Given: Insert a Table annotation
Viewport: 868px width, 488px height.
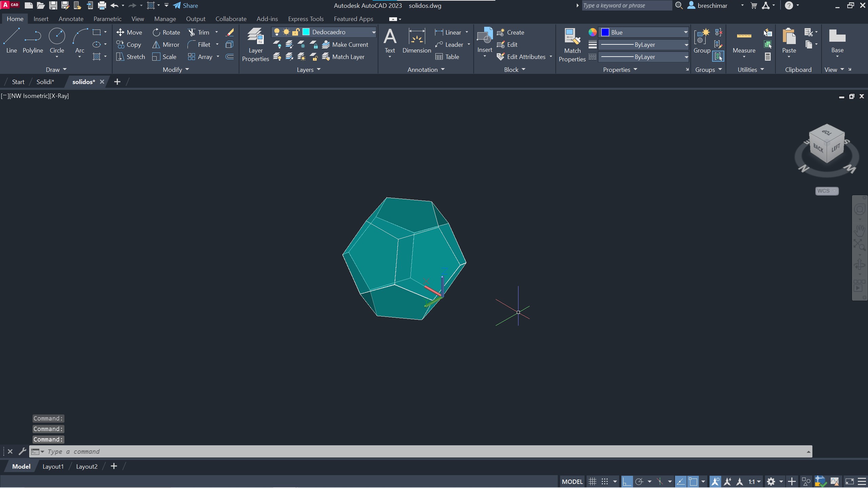Looking at the screenshot, I should [447, 57].
